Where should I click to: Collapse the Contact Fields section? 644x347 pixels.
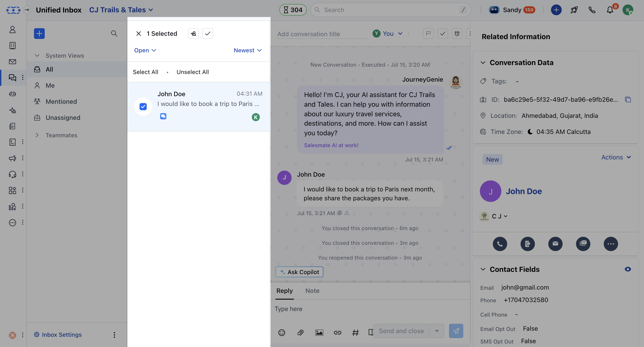[x=483, y=269]
